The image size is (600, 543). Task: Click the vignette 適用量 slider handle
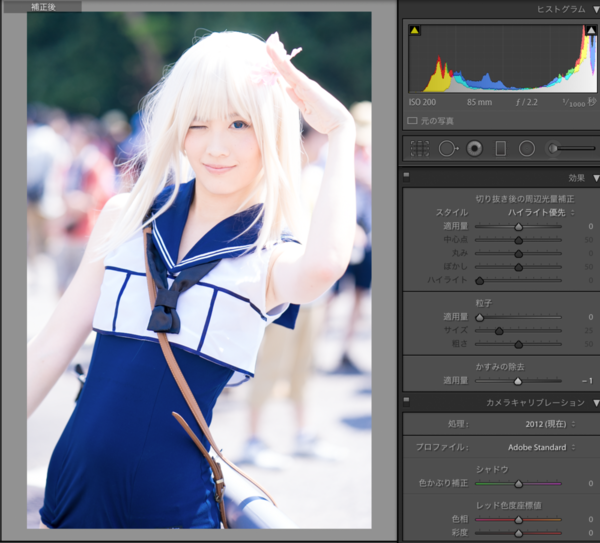tap(518, 227)
